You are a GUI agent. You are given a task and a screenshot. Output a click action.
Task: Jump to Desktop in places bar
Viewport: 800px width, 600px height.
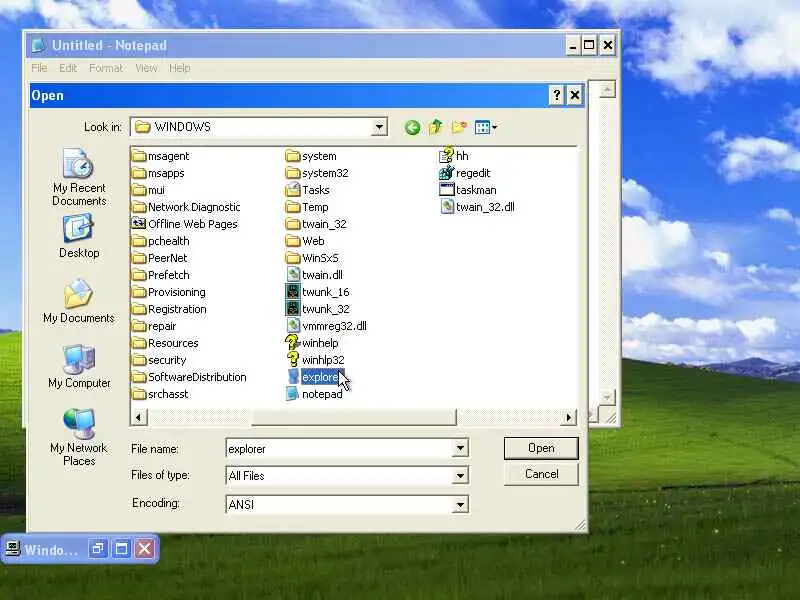[x=79, y=236]
